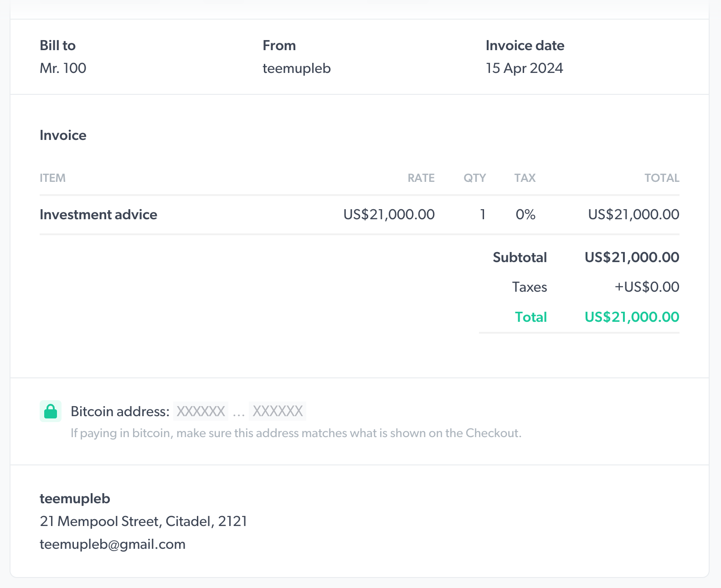Click the From sender name teemupleb
This screenshot has height=588, width=721.
[297, 68]
